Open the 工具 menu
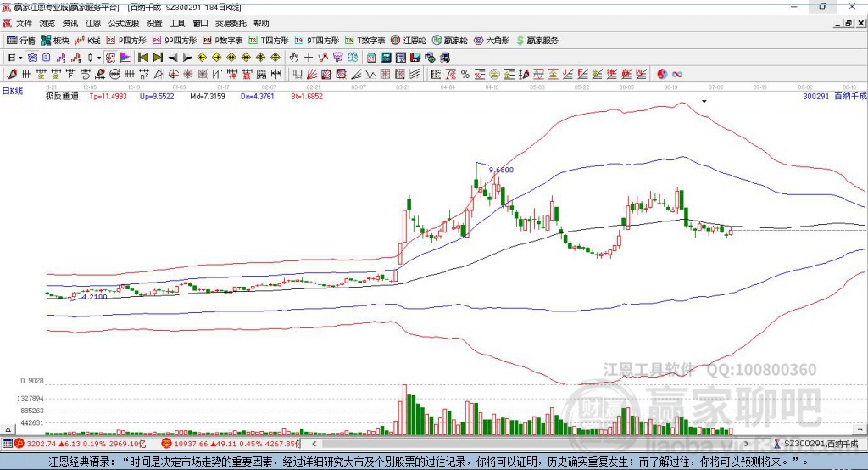 (x=177, y=23)
